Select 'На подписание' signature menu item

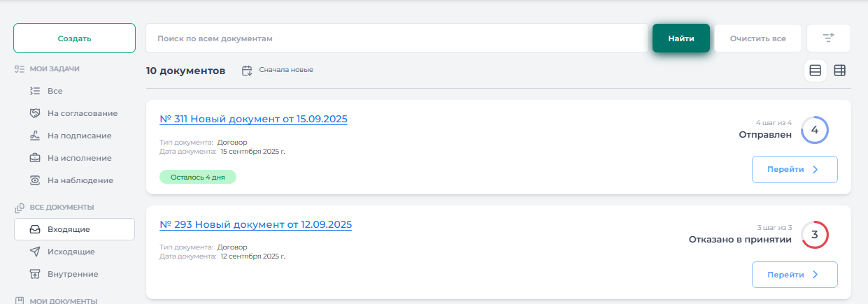pyautogui.click(x=79, y=136)
